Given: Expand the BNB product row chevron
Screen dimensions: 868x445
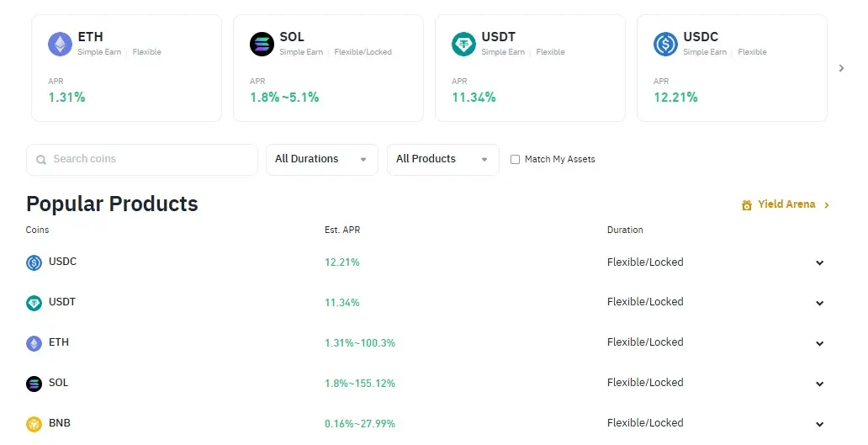Looking at the screenshot, I should click(820, 425).
